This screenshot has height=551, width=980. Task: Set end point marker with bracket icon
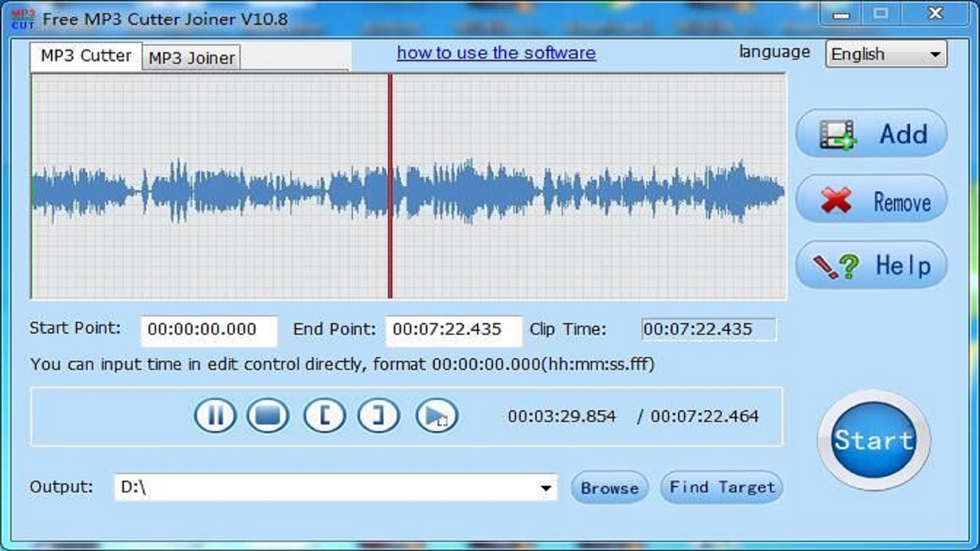click(x=378, y=416)
